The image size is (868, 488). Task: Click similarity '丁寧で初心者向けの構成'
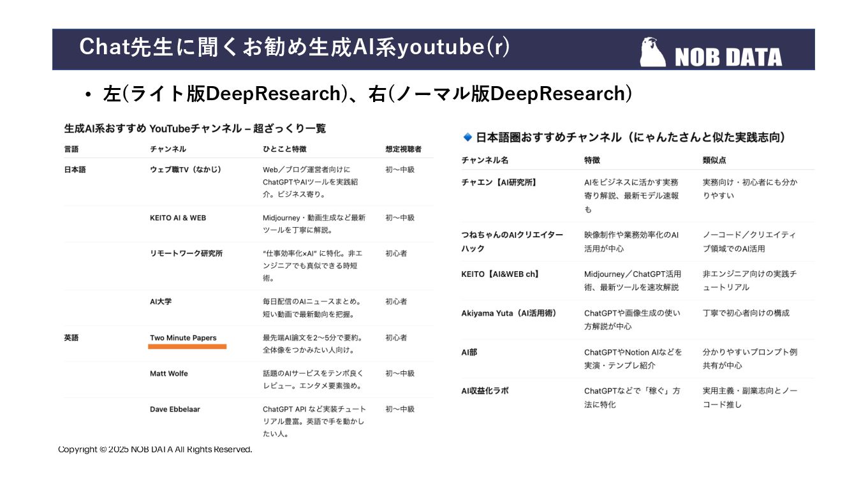pos(746,313)
